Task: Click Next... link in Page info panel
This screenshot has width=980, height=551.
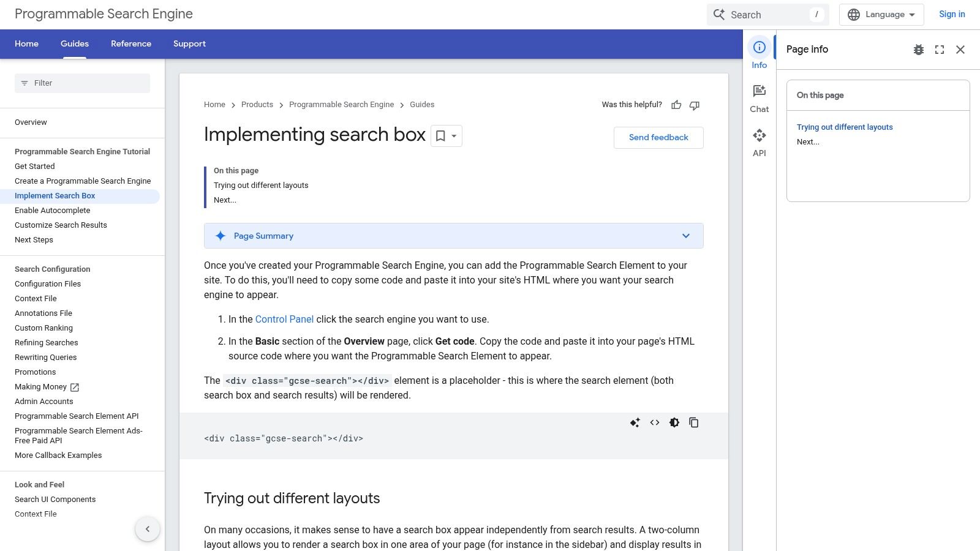Action: coord(808,142)
